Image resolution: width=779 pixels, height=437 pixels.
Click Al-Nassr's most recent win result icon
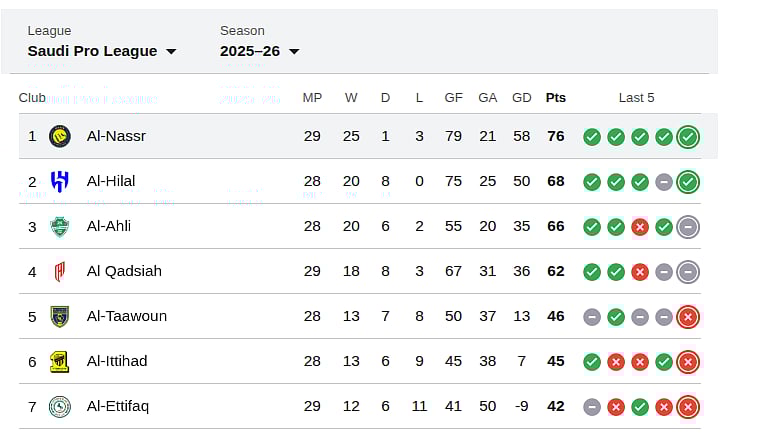point(687,137)
